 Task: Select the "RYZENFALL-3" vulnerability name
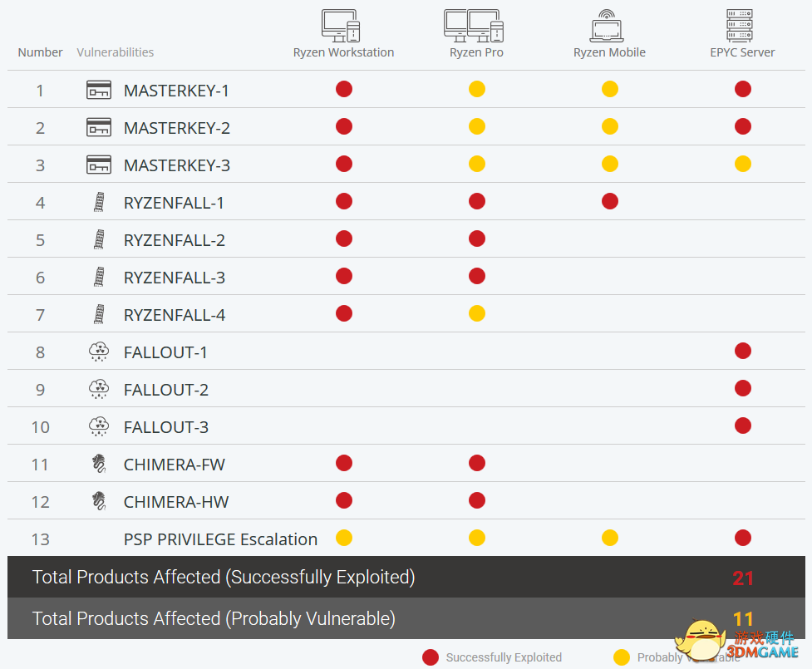coord(175,278)
